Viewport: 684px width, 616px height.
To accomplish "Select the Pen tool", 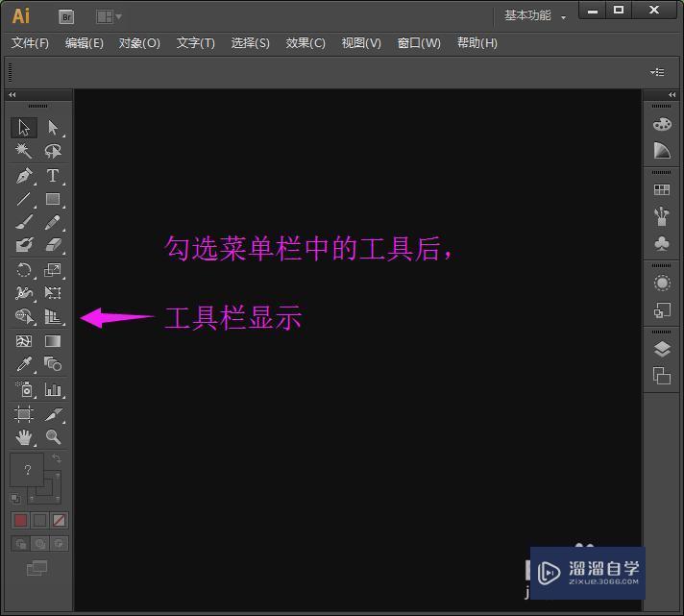I will [x=24, y=175].
